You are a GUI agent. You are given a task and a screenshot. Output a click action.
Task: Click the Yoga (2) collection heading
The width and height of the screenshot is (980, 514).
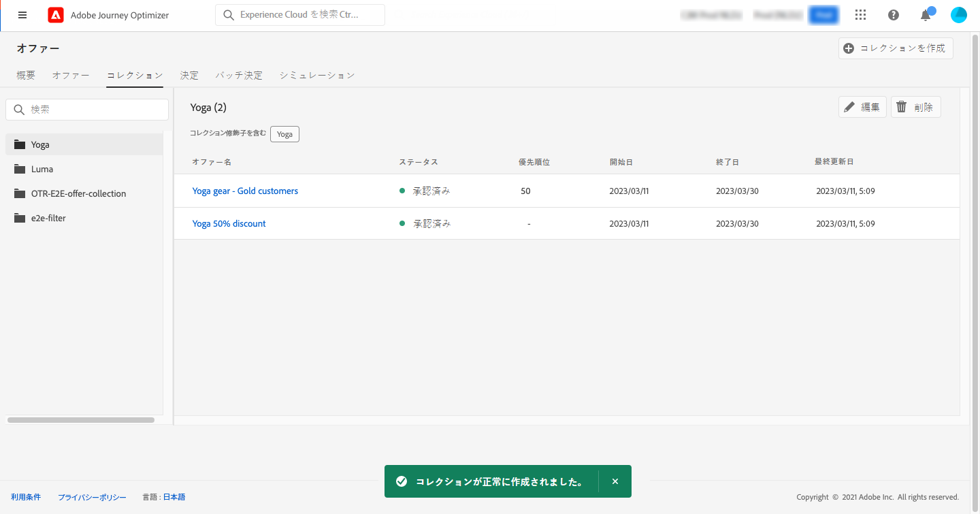tap(208, 108)
